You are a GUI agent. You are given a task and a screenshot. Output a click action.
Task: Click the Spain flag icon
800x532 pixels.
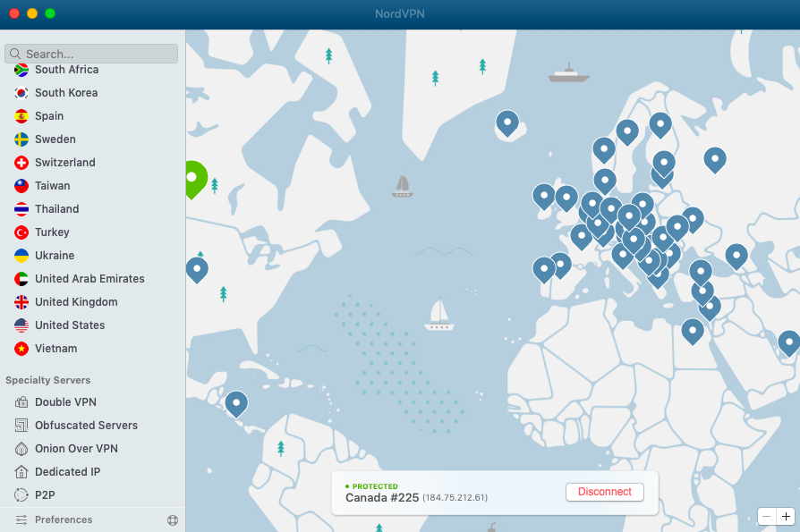pos(21,116)
